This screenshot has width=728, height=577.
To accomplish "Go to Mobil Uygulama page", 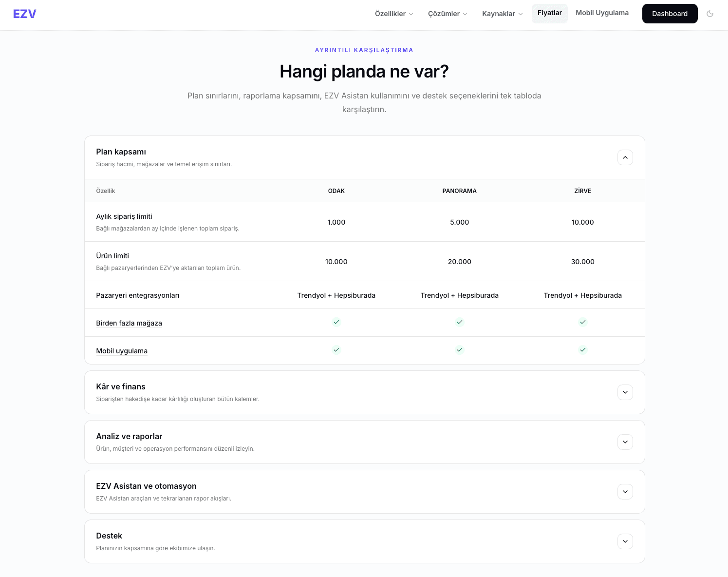I will point(602,13).
